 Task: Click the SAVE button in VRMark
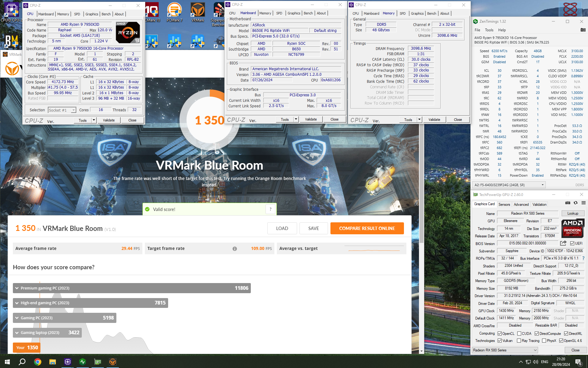click(314, 228)
